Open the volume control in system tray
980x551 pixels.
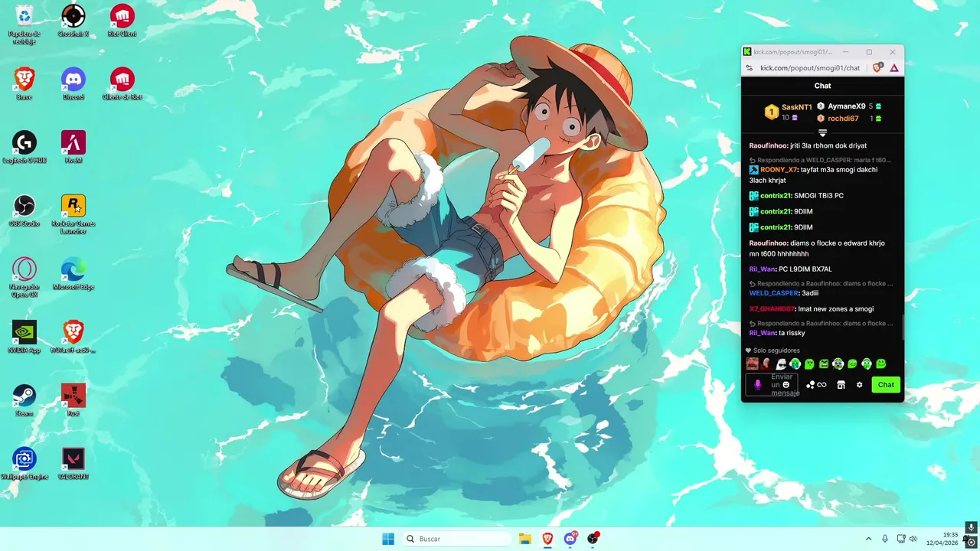click(x=913, y=539)
